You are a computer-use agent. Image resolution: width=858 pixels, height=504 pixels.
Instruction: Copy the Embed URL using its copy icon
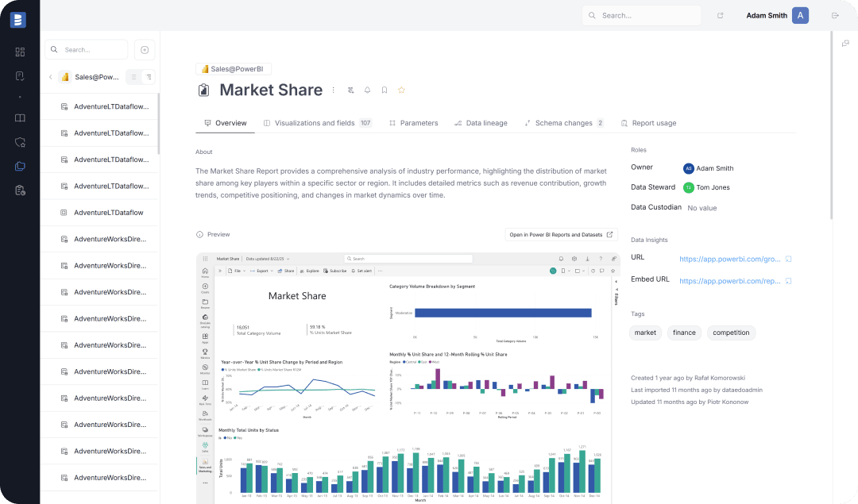pos(787,281)
